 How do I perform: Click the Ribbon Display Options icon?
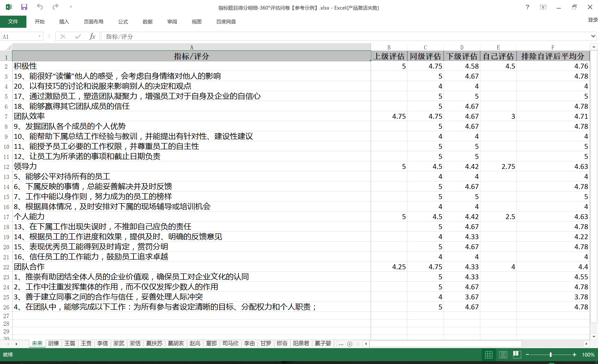tap(543, 7)
